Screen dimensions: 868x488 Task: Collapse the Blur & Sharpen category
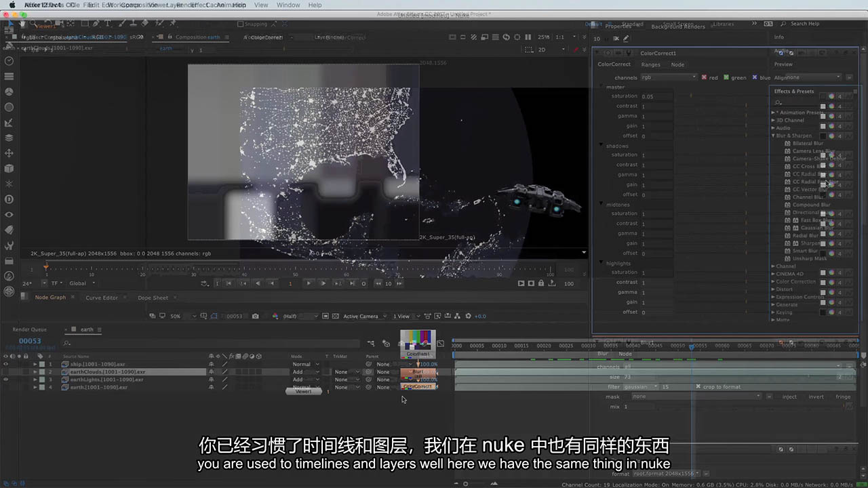[x=773, y=136]
